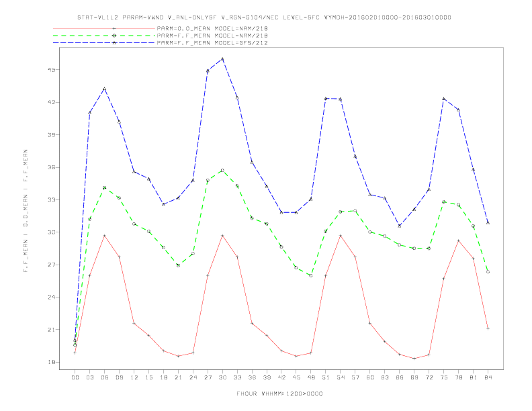This screenshot has width=532, height=411.
Task: Click green NAM circle marker at hour 21
Action: click(x=178, y=265)
